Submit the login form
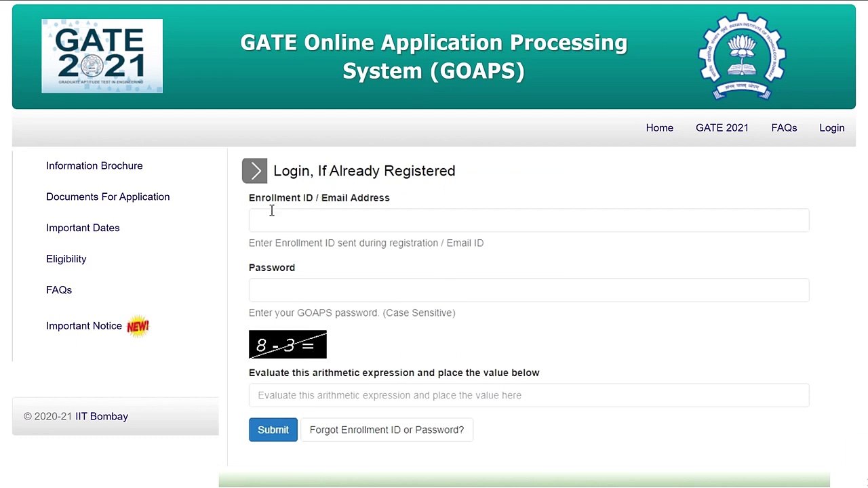 pyautogui.click(x=273, y=430)
